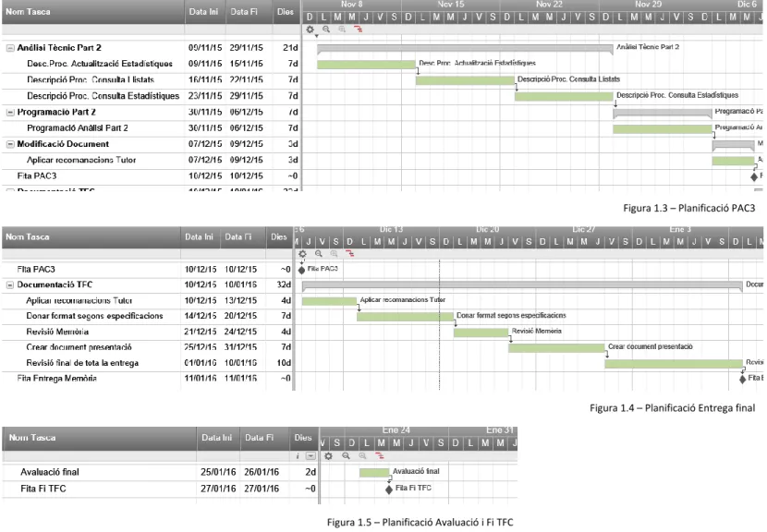Image resolution: width=767 pixels, height=532 pixels.
Task: Collapse the Programació Part 2 group
Action: [10, 113]
